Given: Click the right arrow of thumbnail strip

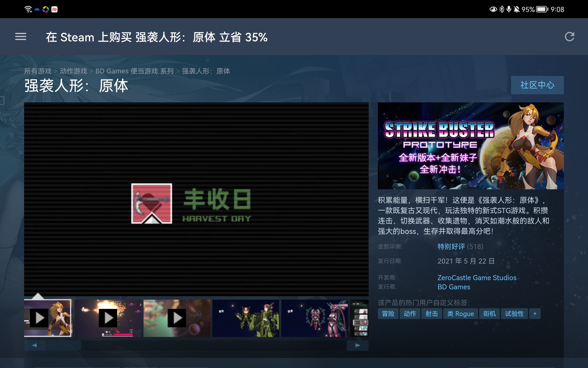Looking at the screenshot, I should tap(358, 345).
